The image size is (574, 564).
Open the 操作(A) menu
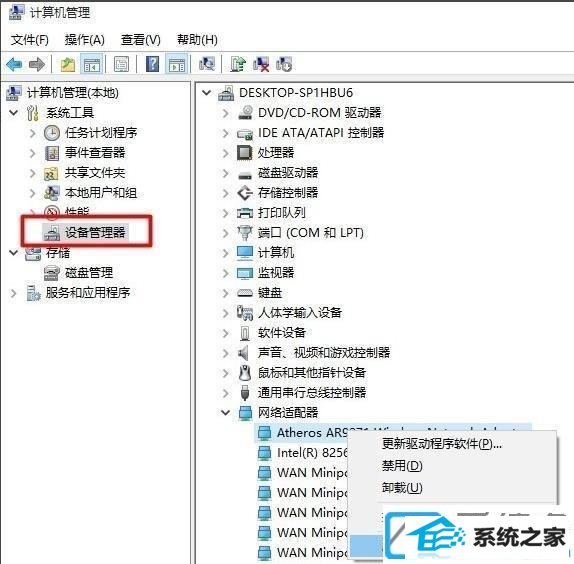tap(85, 40)
